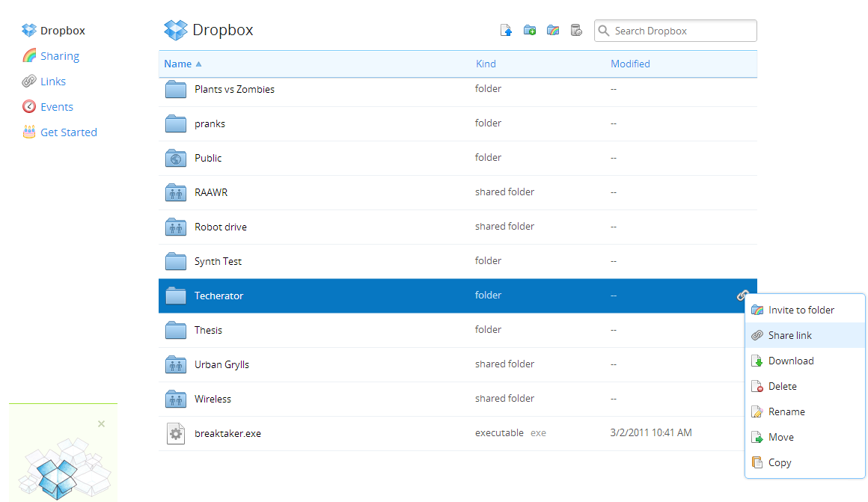Open the RAAWR folder name

pos(211,192)
